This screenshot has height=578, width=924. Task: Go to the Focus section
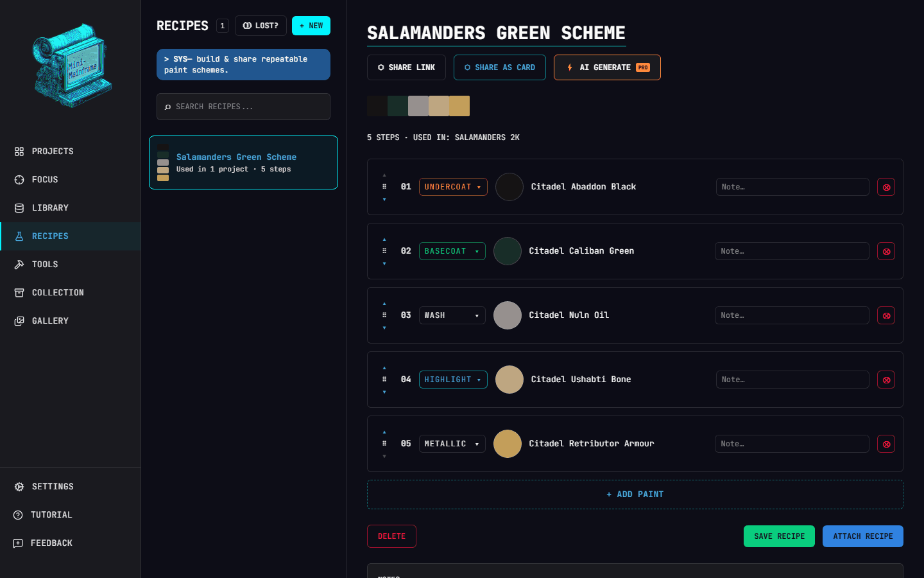tap(71, 180)
